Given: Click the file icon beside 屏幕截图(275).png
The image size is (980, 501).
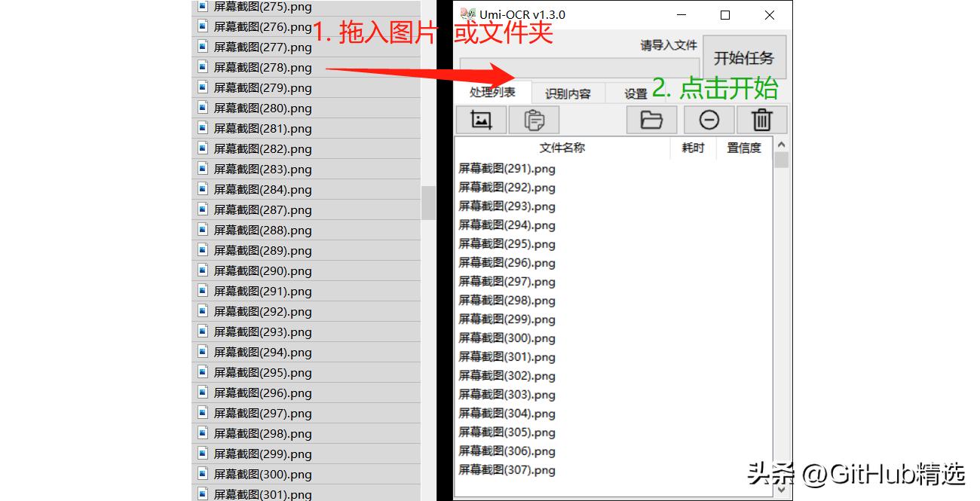Looking at the screenshot, I should point(201,6).
